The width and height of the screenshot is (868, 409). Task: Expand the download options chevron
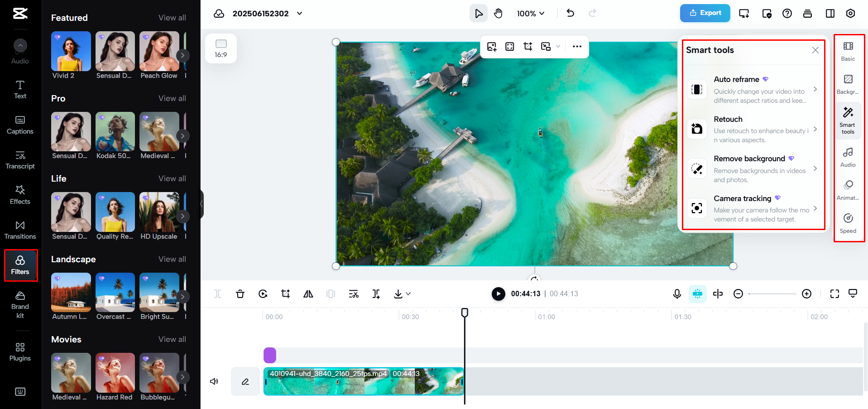[x=408, y=294]
